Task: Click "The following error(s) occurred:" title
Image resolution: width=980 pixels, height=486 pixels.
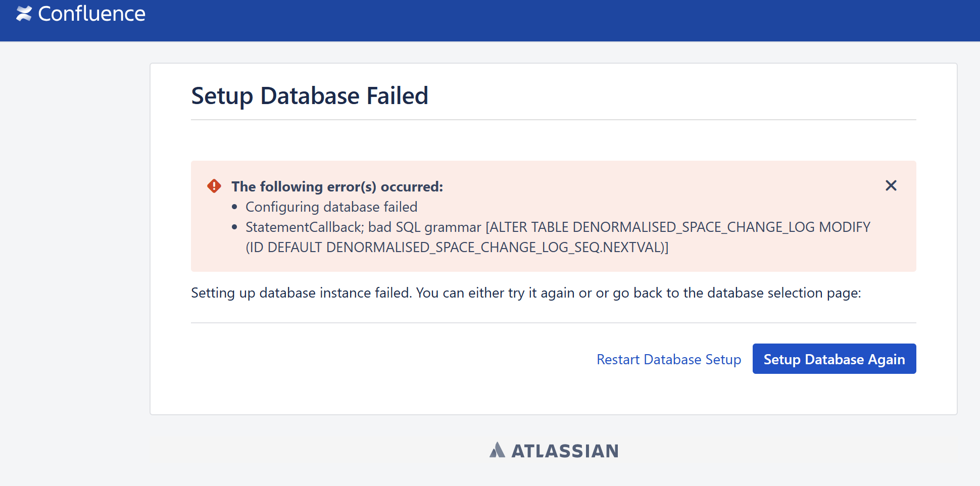Action: (x=337, y=186)
